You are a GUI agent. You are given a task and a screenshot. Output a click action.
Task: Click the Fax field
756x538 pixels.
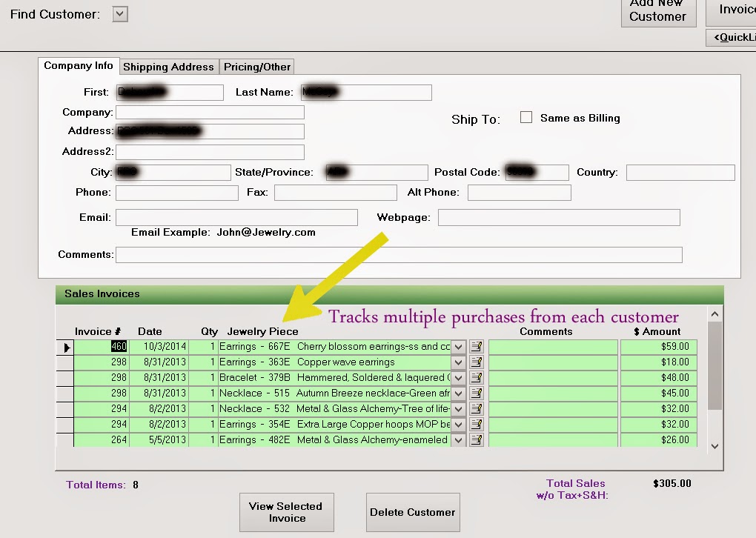click(336, 193)
